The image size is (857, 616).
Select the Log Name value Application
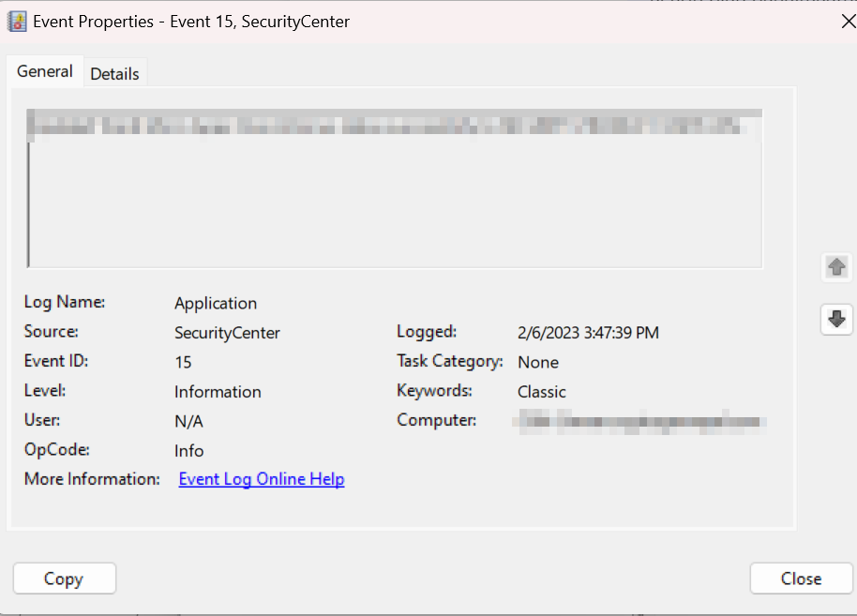tap(215, 303)
